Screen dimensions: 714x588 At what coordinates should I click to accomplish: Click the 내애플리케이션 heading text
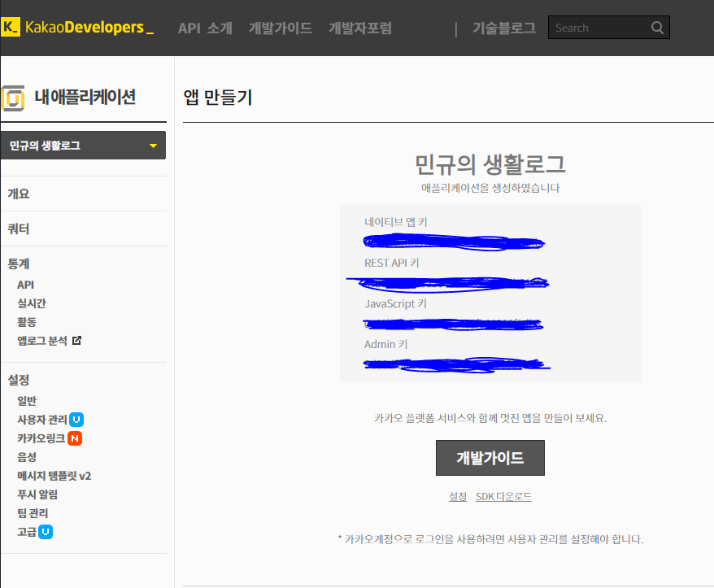(x=85, y=97)
